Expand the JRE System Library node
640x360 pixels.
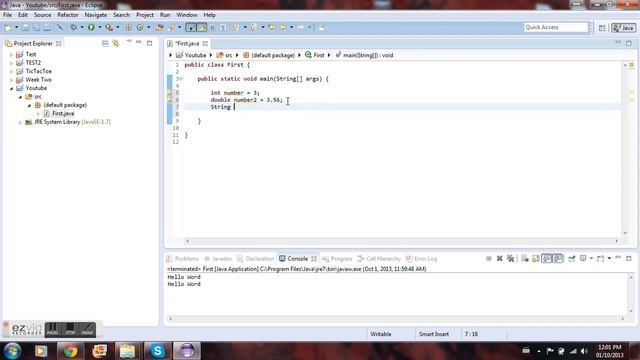[x=20, y=122]
